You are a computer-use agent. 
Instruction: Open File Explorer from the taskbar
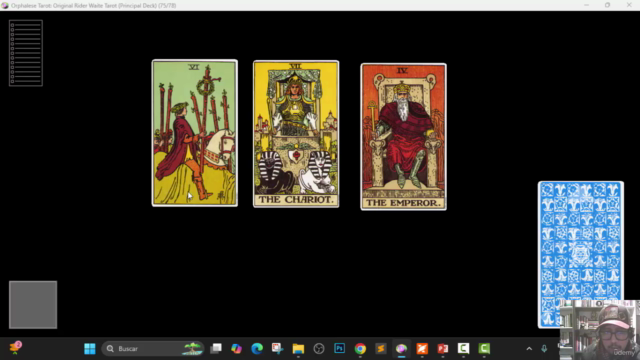298,349
